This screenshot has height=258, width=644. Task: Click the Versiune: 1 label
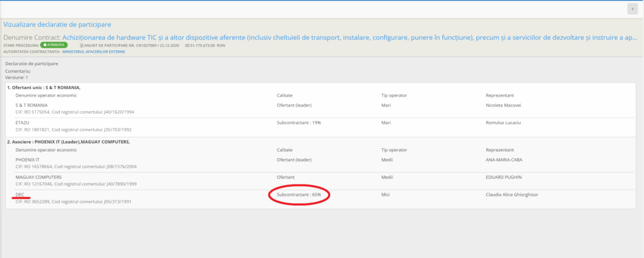click(16, 77)
